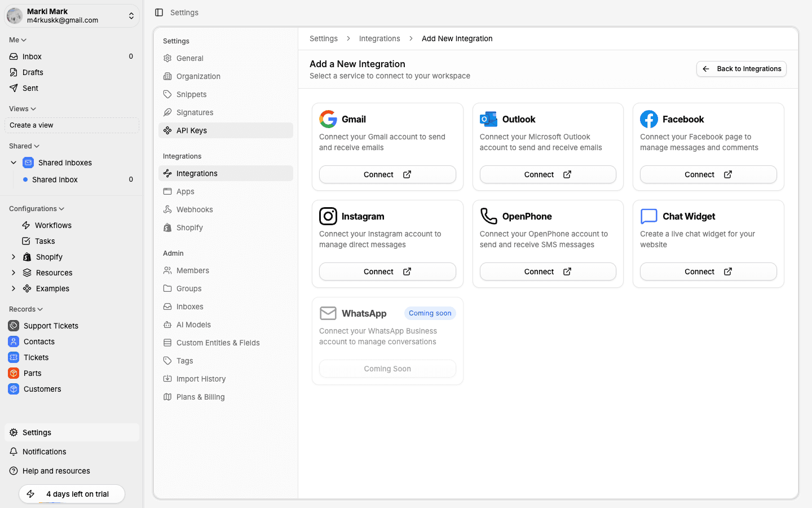This screenshot has height=508, width=812.
Task: Open Members admin page
Action: [x=226, y=270]
